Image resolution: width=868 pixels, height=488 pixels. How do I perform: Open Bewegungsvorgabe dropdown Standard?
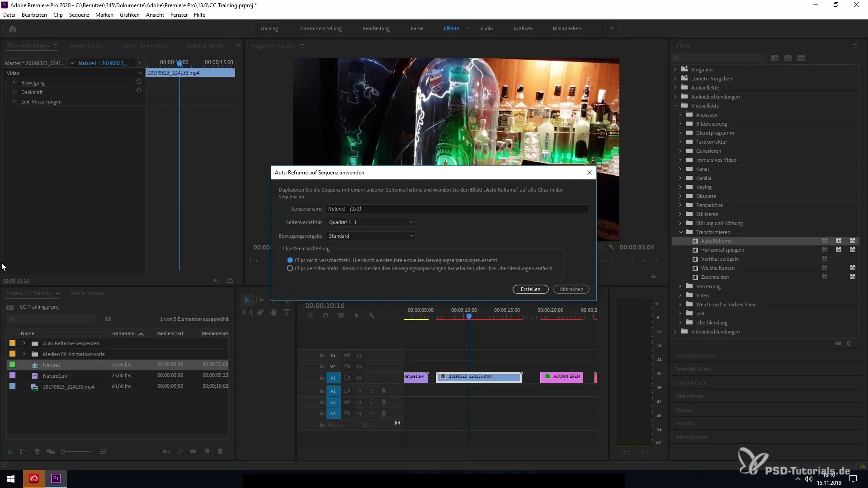click(371, 236)
